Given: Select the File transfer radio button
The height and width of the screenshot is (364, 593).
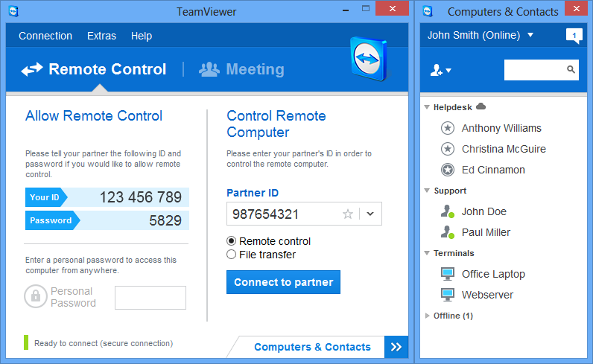Looking at the screenshot, I should [231, 255].
